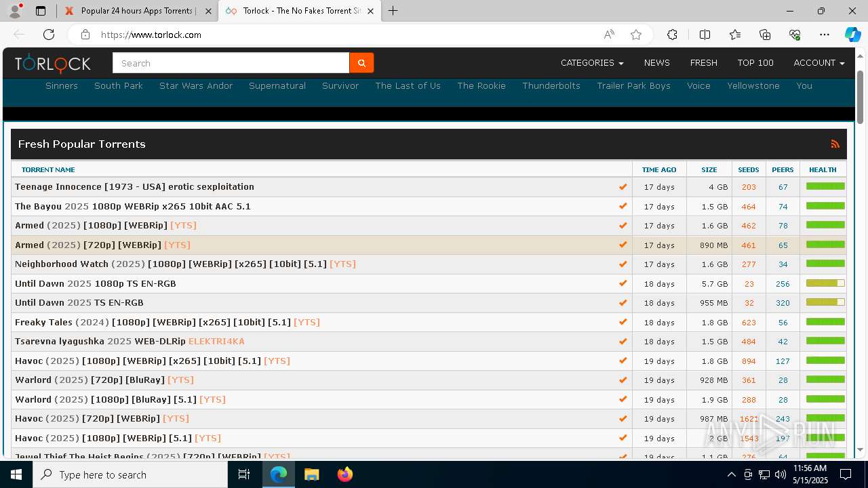This screenshot has width=868, height=488.
Task: Toggle split screen icon
Action: [x=705, y=35]
